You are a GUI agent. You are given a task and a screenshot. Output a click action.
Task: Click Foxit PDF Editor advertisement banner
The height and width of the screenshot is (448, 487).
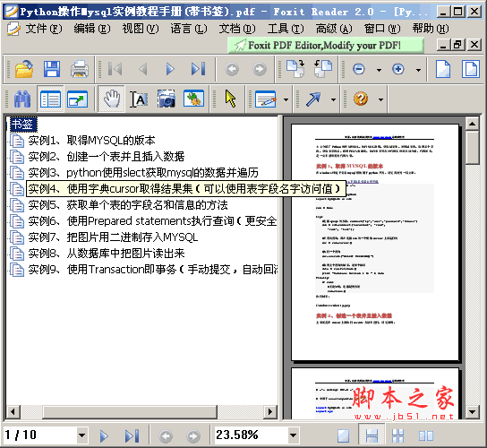click(325, 46)
